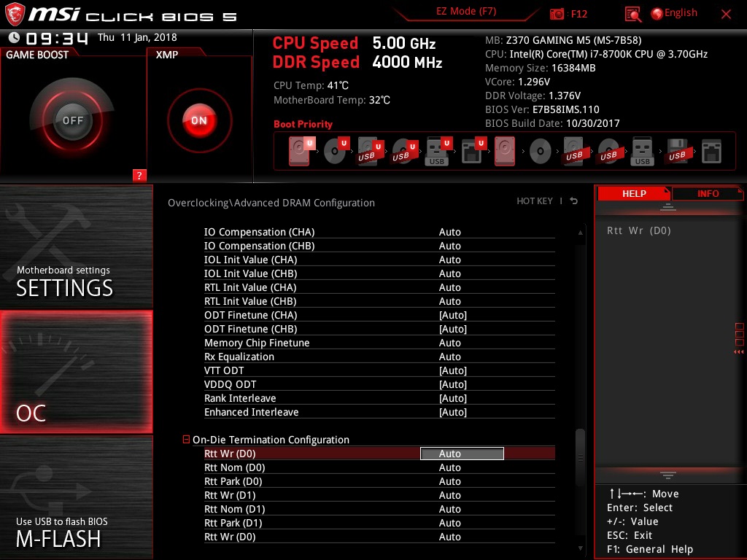Click the clock icon beside the time
The height and width of the screenshot is (560, 747).
click(15, 38)
